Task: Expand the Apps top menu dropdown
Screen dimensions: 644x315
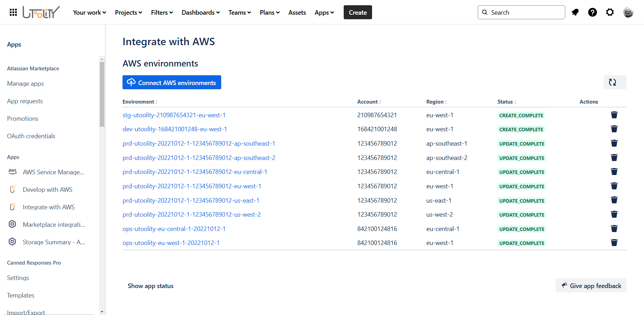Action: point(324,13)
